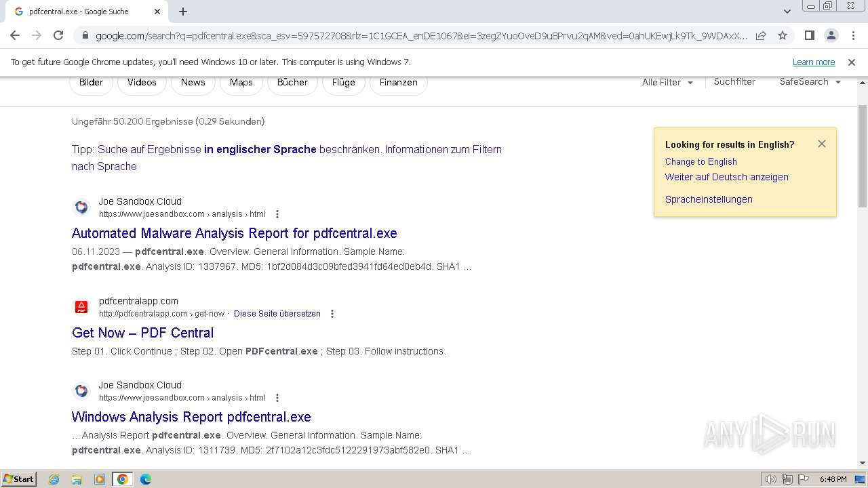Toggle Chrome side panel

click(809, 35)
